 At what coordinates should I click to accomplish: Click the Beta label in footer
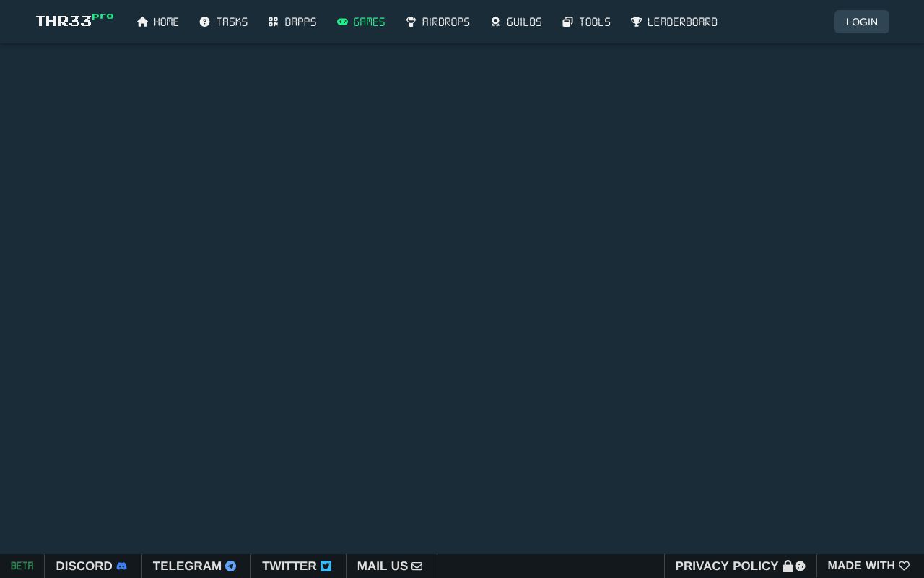[22, 566]
